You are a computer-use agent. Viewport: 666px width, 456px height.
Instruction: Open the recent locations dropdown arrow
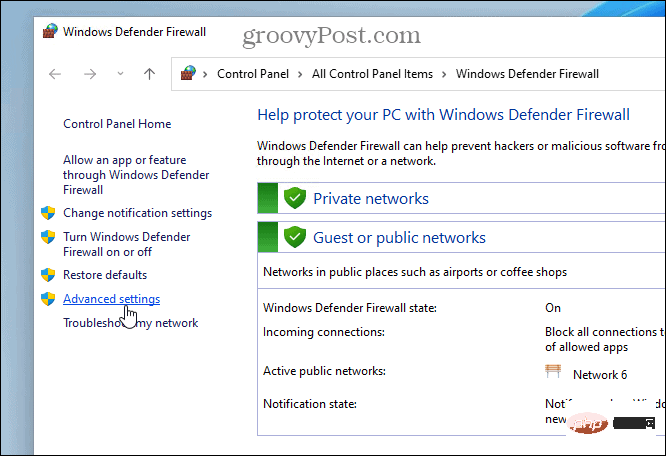click(x=120, y=74)
